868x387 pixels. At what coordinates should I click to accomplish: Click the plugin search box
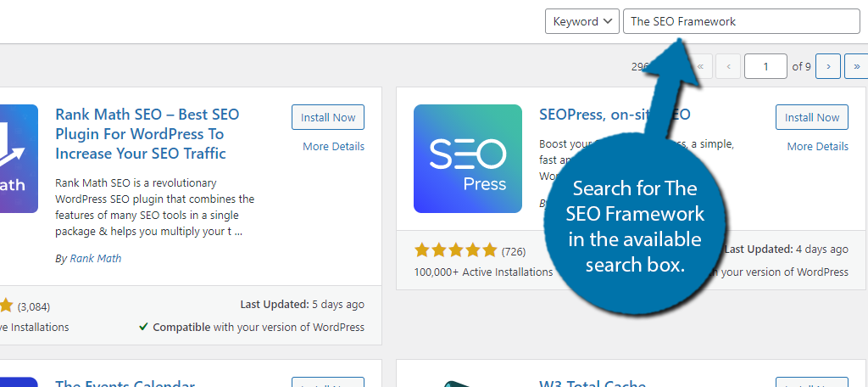tap(741, 21)
